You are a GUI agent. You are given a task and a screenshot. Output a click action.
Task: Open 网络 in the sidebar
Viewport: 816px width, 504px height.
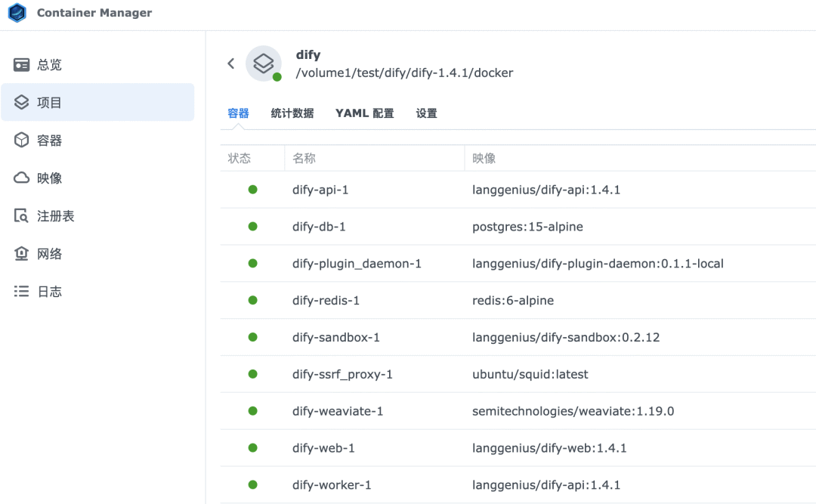tap(97, 254)
